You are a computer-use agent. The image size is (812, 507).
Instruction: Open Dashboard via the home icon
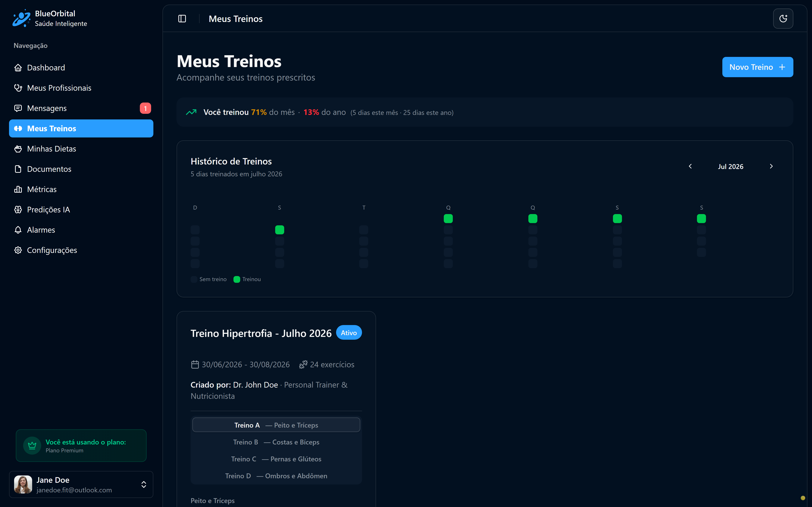[18, 68]
